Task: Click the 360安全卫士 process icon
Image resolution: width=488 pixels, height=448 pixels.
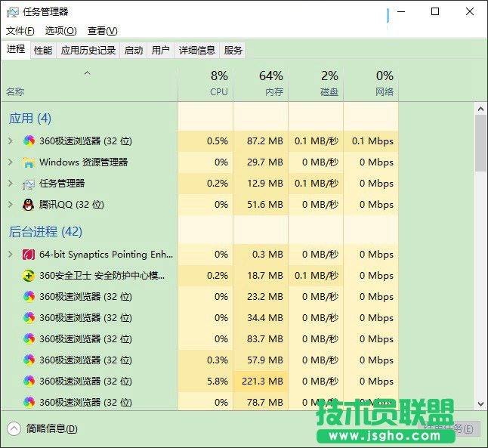Action: click(29, 276)
